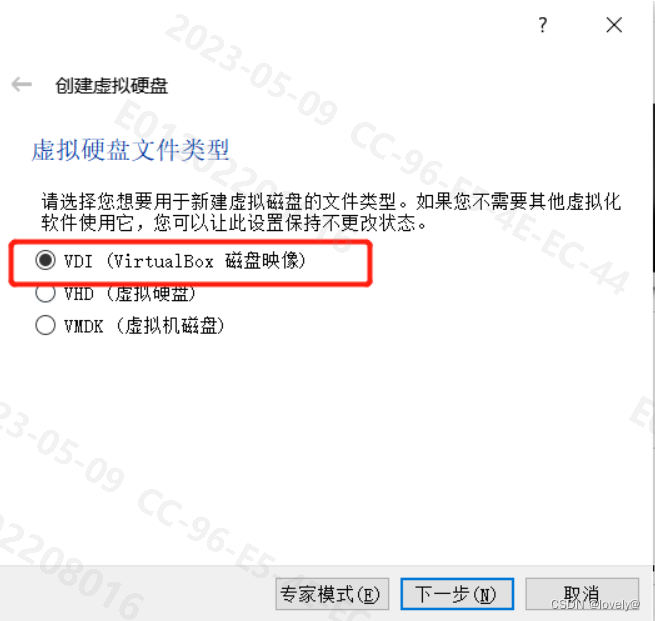
Task: Choose the VHD (虚拟硬盘) radio button
Action: (45, 294)
